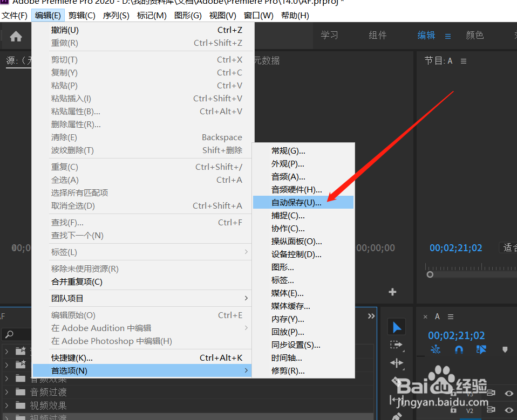Select the Track Select Forward tool
The height and width of the screenshot is (420, 517).
(396, 345)
